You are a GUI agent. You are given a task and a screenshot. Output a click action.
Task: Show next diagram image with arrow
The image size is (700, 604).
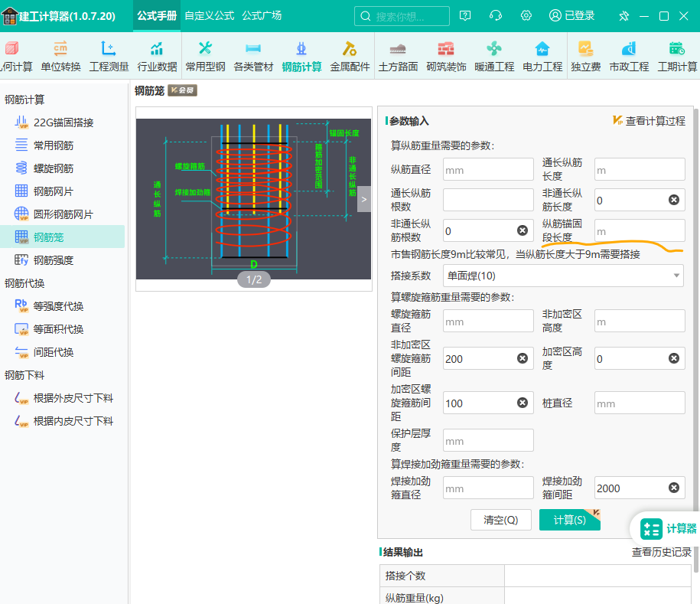point(364,199)
